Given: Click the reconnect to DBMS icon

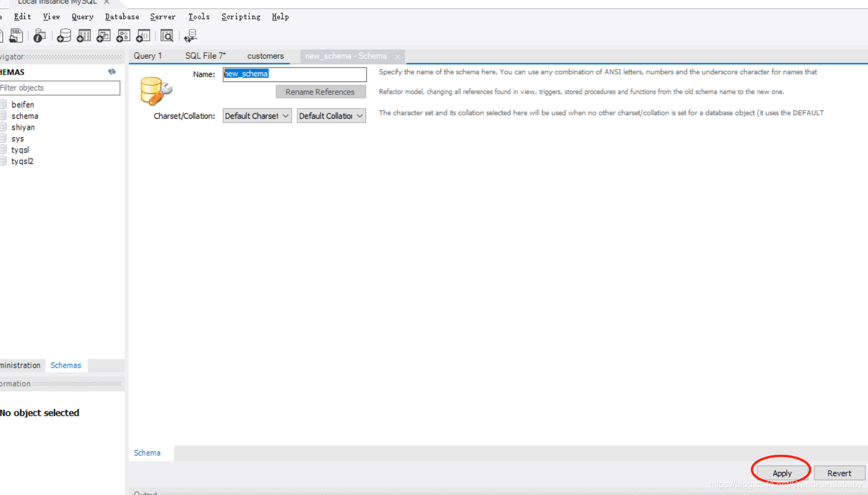Looking at the screenshot, I should tap(190, 36).
